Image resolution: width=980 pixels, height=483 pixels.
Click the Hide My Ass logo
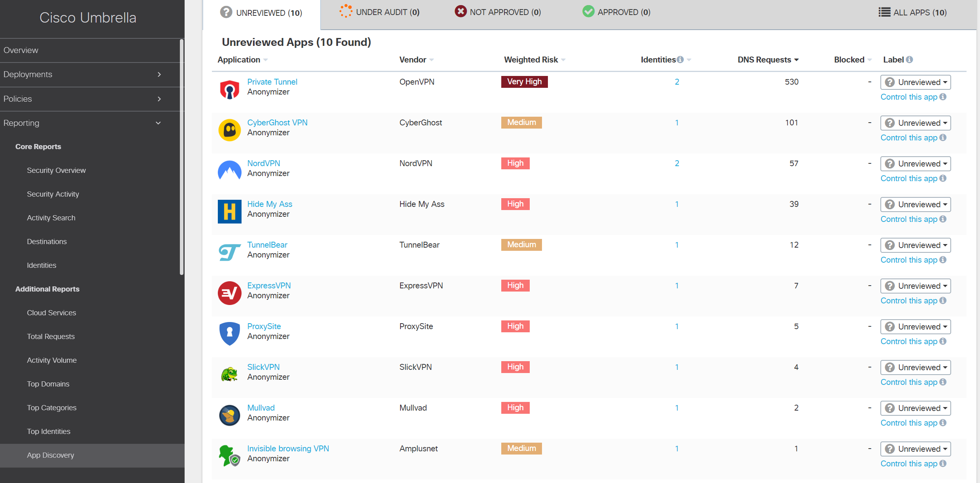[x=229, y=212]
